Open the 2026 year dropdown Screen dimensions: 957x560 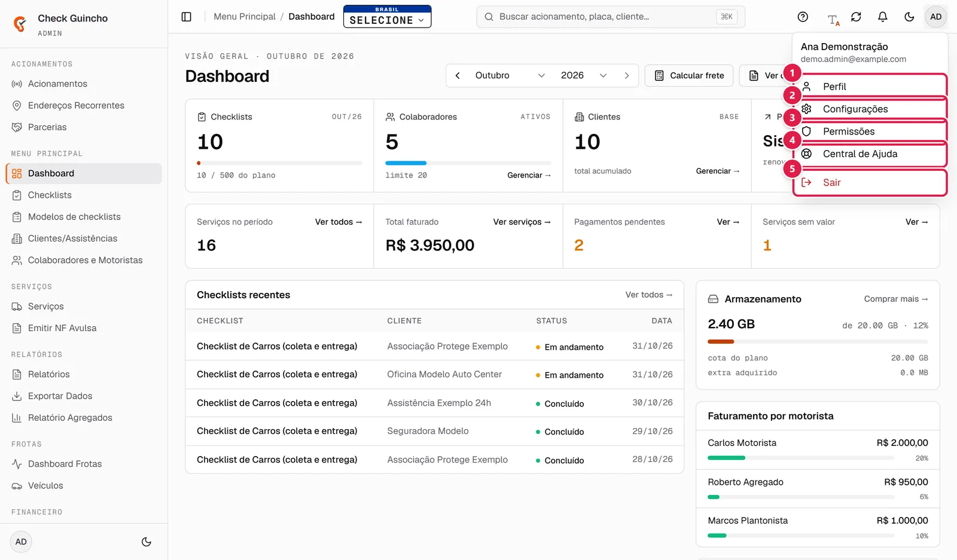[584, 75]
